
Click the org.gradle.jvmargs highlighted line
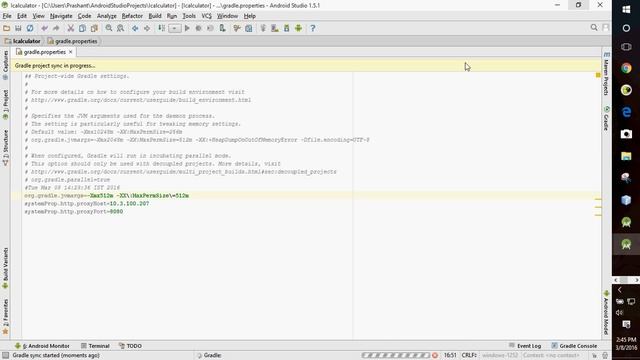[x=106, y=196]
